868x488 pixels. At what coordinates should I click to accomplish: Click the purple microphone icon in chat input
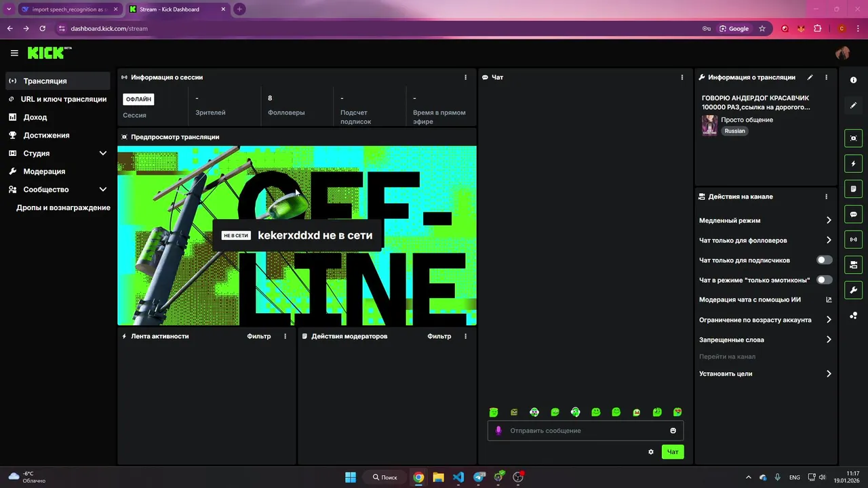(x=498, y=430)
